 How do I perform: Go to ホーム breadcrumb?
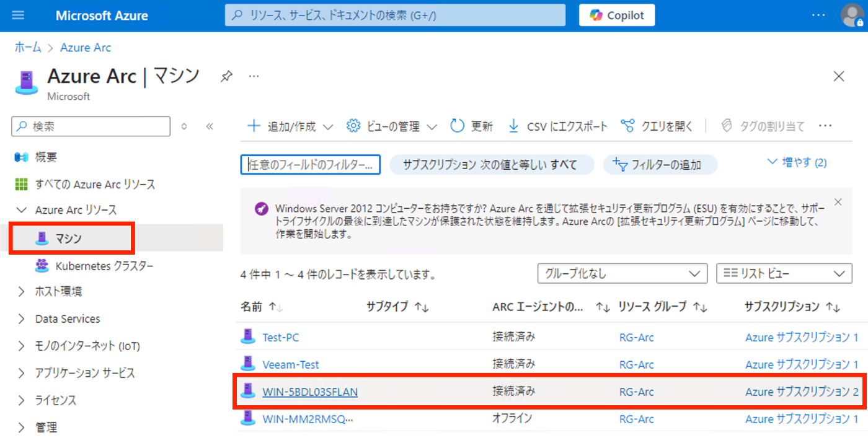tap(28, 48)
